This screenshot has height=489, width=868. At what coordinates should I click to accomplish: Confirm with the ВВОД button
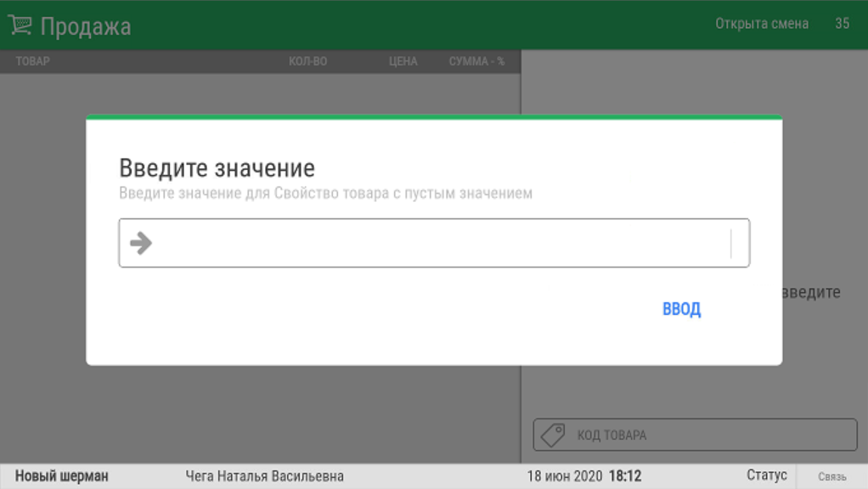681,309
